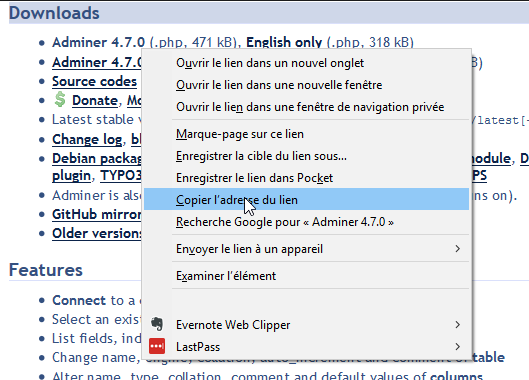Click the bold 'table' text in Features
The width and height of the screenshot is (529, 380).
tap(489, 357)
